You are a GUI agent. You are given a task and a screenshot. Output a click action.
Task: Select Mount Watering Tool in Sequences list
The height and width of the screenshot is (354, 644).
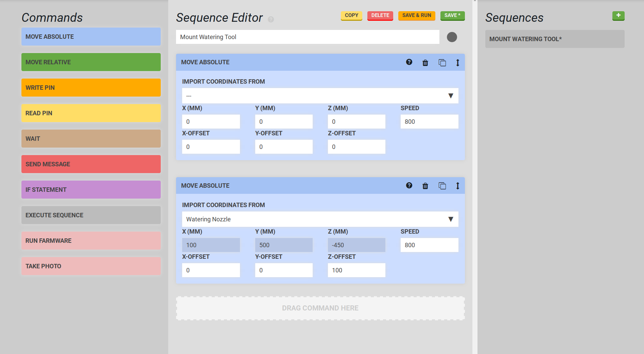[x=554, y=39]
